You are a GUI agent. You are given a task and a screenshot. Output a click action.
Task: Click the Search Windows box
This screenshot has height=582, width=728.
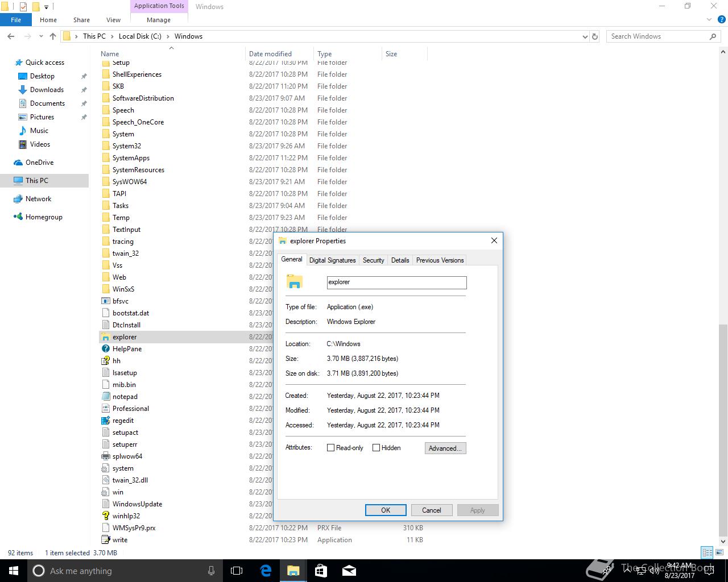point(663,36)
